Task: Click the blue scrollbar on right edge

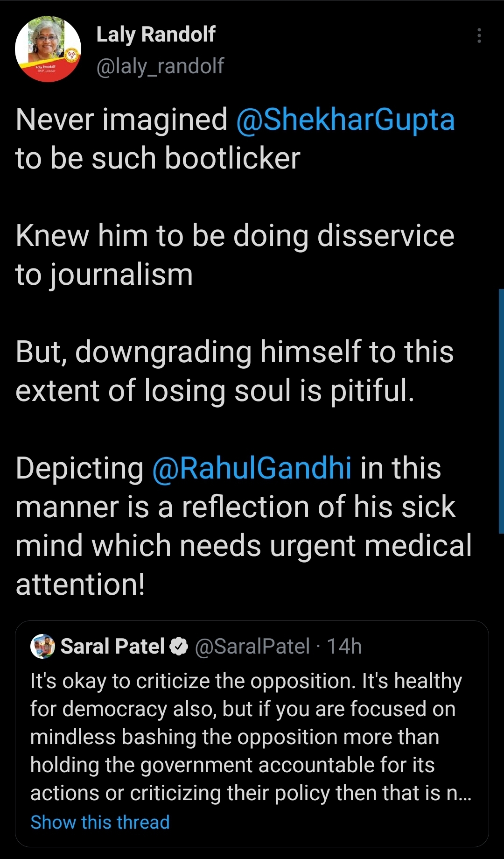Action: [501, 411]
